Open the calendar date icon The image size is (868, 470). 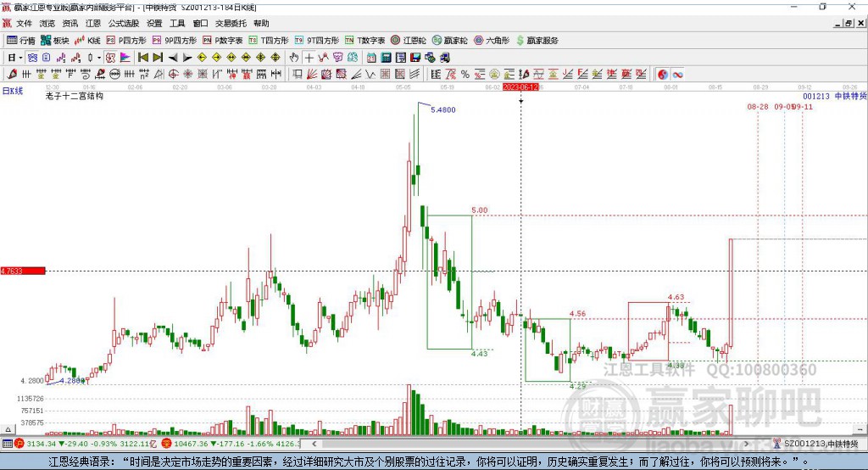click(371, 58)
